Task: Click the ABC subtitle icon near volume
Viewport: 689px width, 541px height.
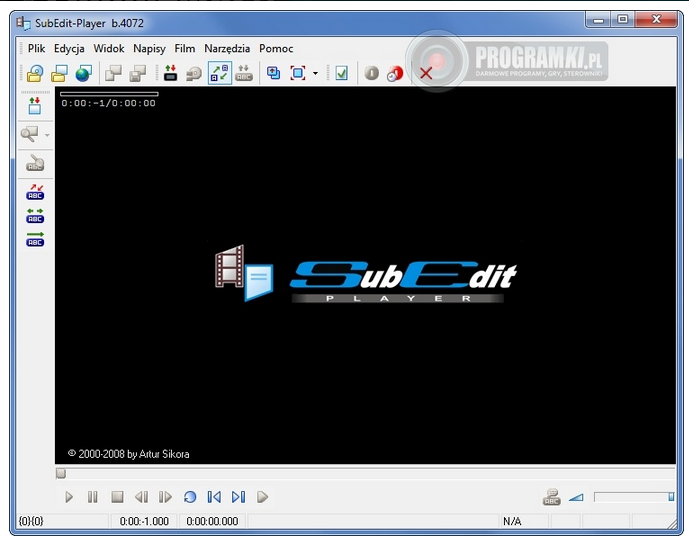Action: pos(551,497)
